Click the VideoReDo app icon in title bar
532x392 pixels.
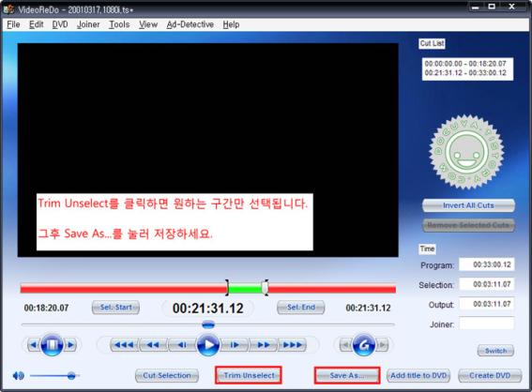[x=8, y=9]
